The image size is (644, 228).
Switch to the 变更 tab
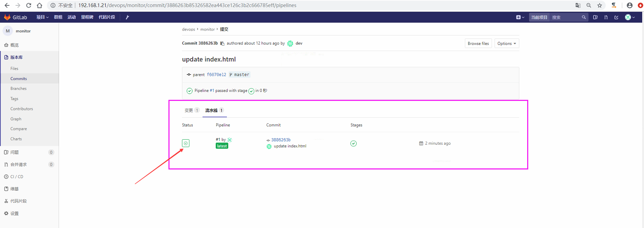coord(192,110)
